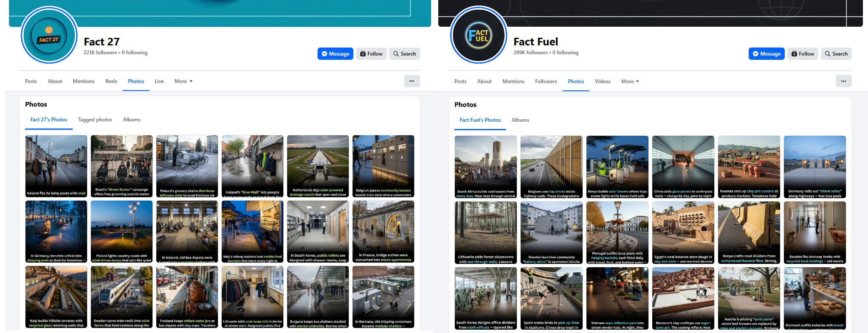This screenshot has width=868, height=333.
Task: Open Search on the Fact Fuel page
Action: 836,54
